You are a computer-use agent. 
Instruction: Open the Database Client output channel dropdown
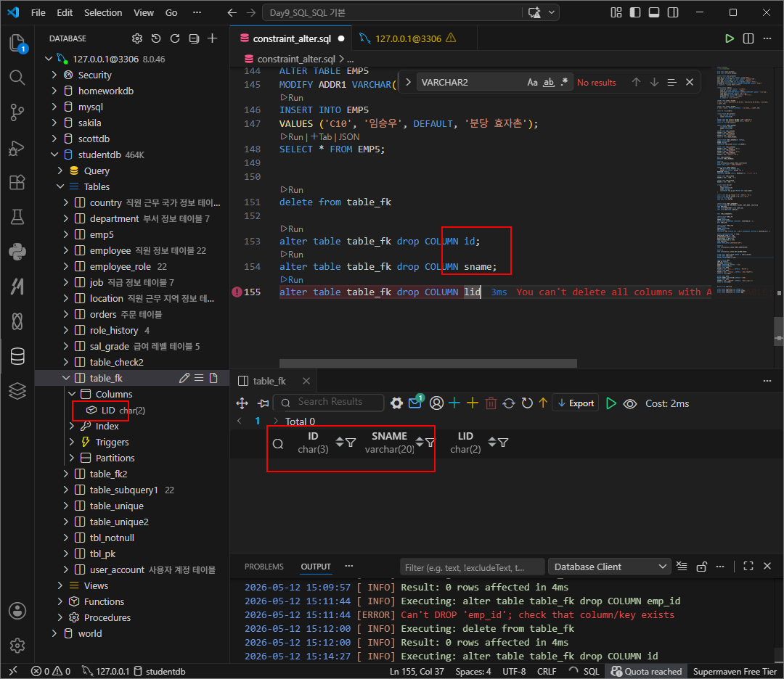610,567
